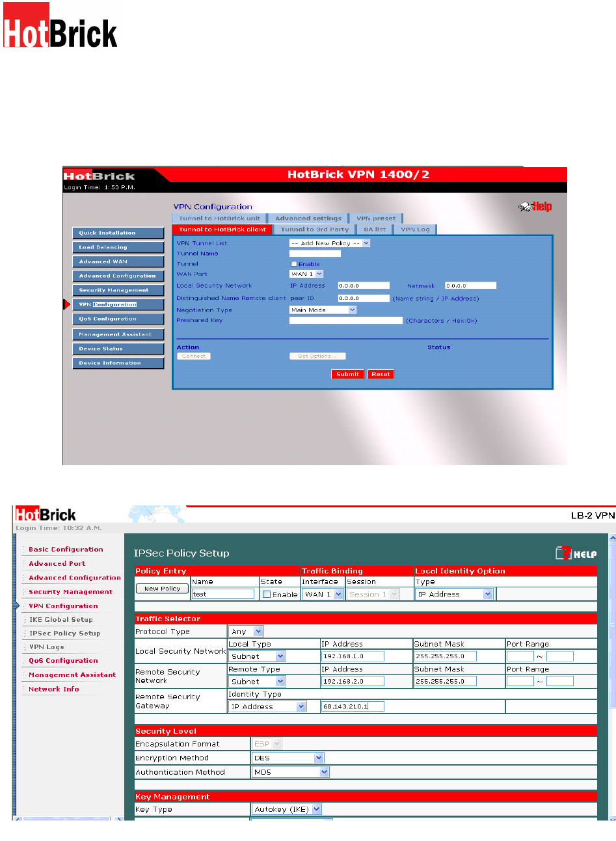The height and width of the screenshot is (841, 616).
Task: Switch to Tunnel to 3rd Party tab
Action: [315, 229]
